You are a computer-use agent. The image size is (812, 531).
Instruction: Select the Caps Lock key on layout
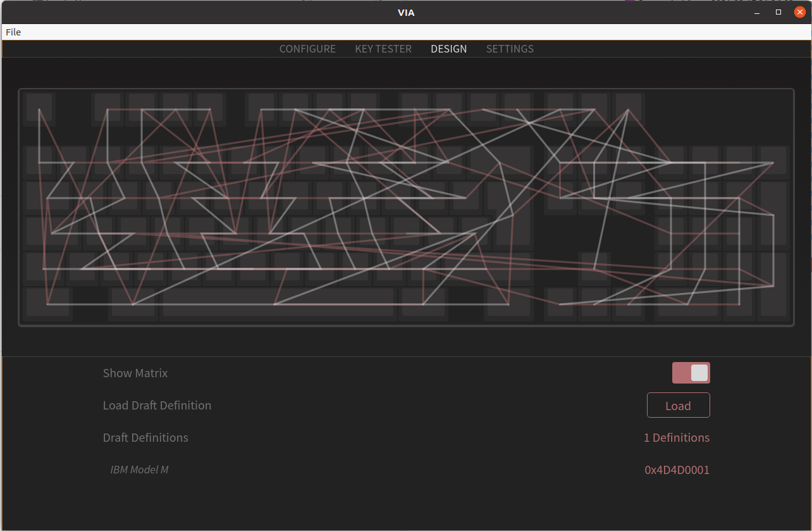coord(52,232)
